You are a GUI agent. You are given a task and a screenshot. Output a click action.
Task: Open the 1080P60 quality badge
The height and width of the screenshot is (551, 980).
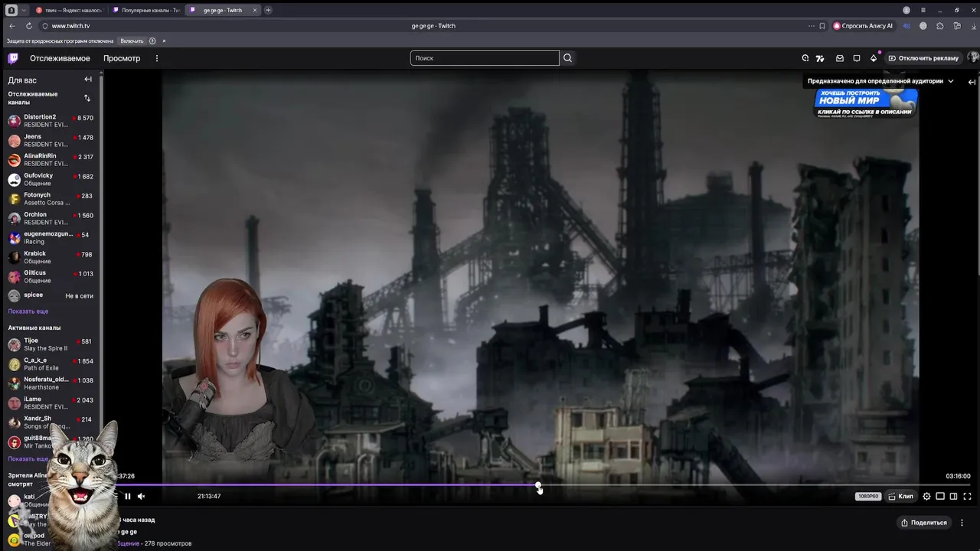point(868,497)
